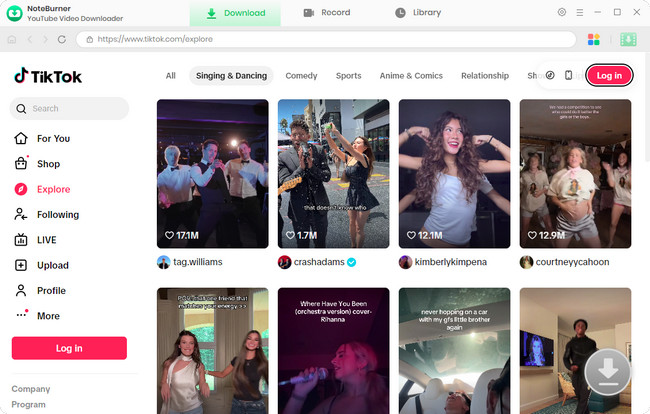This screenshot has width=650, height=414.
Task: Open the LIVE section
Action: pos(35,240)
